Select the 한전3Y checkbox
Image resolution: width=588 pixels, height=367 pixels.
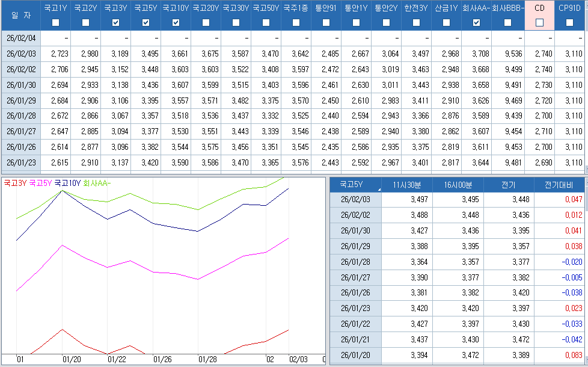click(416, 23)
